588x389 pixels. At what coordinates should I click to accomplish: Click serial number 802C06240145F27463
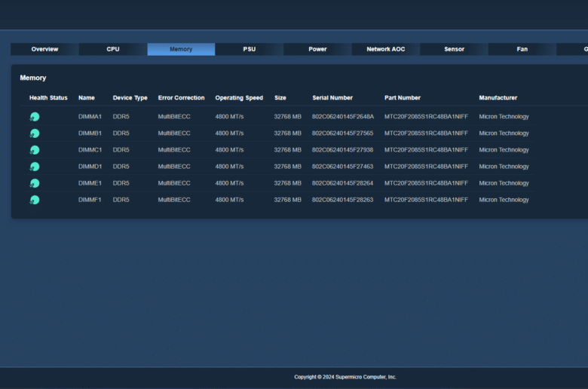[x=343, y=167]
